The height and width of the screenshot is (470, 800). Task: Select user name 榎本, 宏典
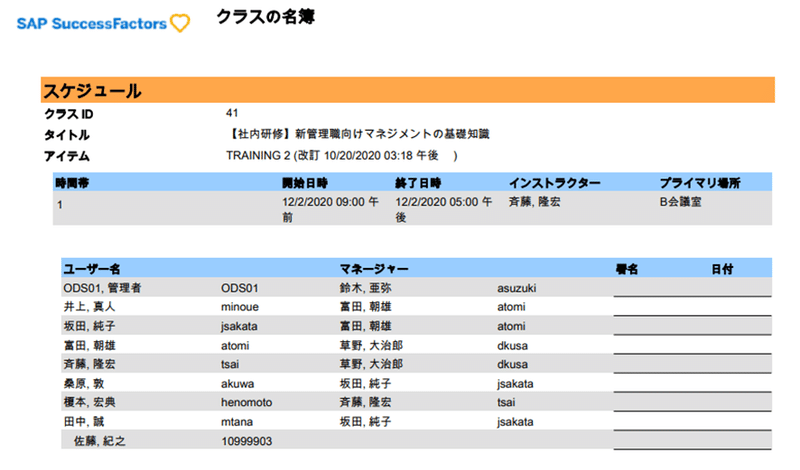[89, 403]
